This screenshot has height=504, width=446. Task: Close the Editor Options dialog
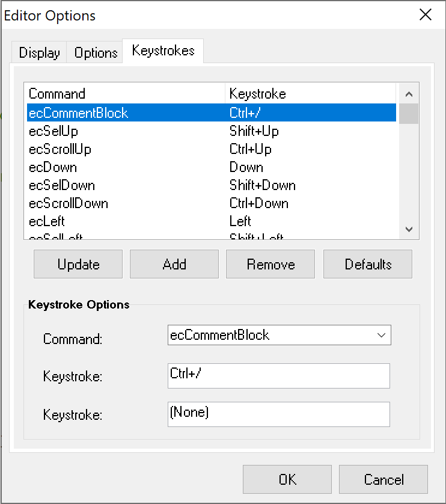tap(426, 15)
